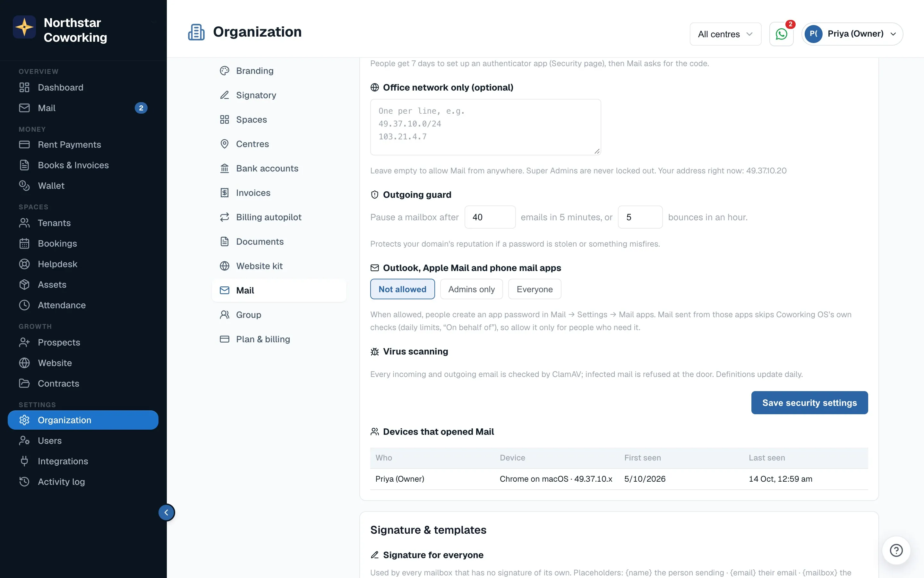Select 'Everyone' for mail apps
Screen dimensions: 924x578
click(535, 289)
